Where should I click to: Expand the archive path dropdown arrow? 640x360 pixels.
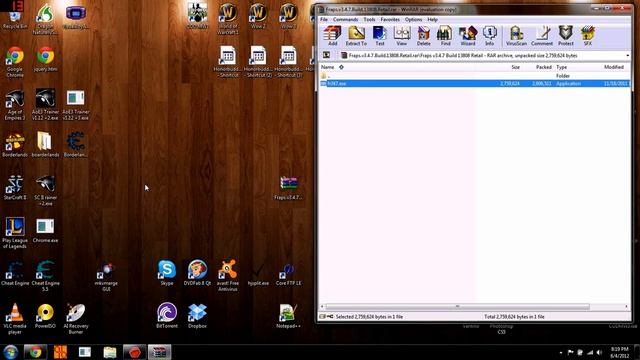pyautogui.click(x=627, y=56)
